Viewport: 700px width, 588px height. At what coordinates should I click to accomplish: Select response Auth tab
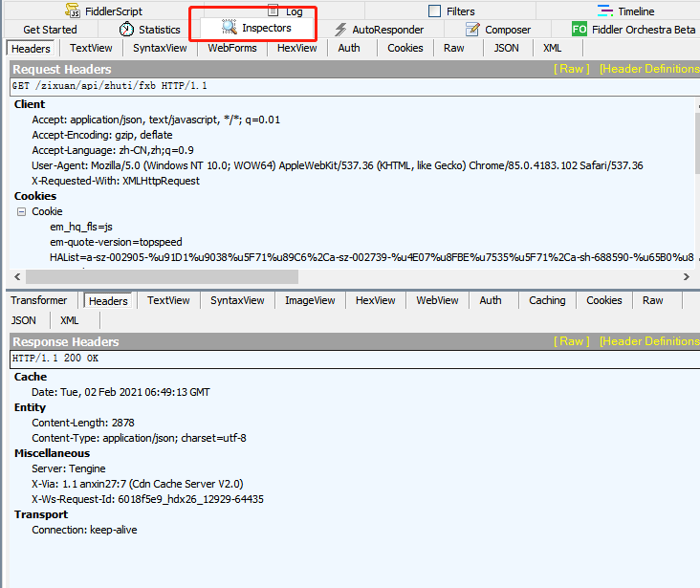pos(491,300)
